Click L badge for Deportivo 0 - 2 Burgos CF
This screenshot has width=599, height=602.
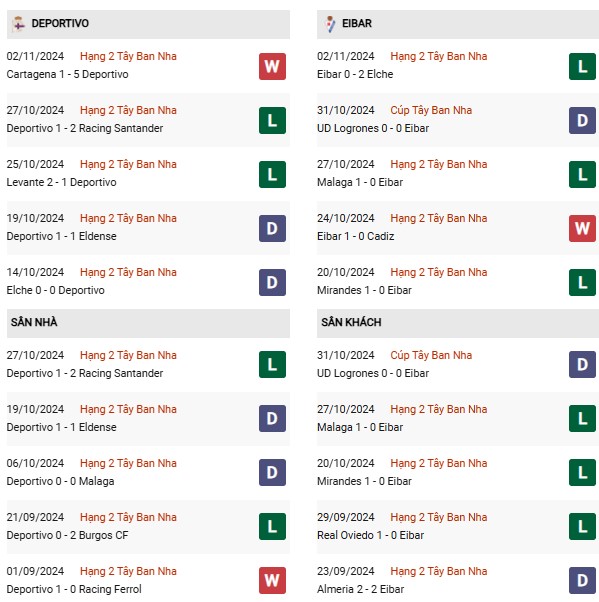[x=272, y=526]
